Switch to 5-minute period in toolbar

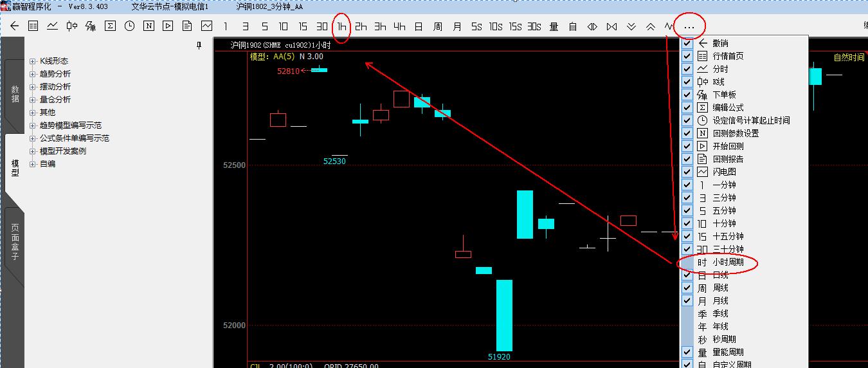point(264,26)
